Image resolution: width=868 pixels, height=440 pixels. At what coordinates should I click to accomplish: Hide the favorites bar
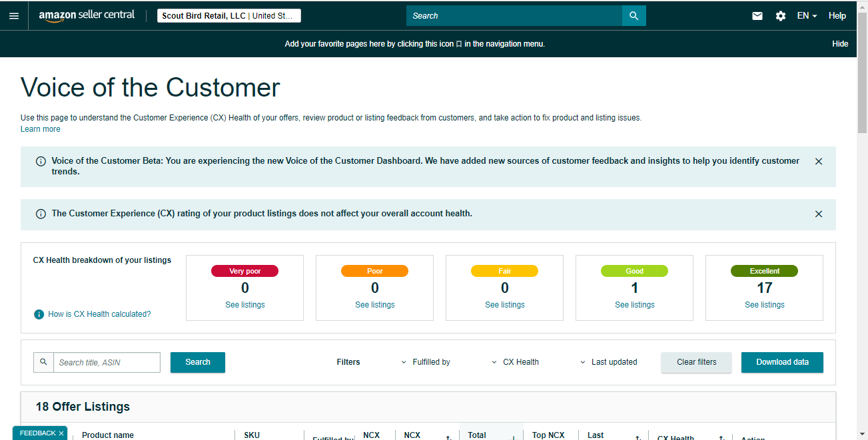coord(840,44)
